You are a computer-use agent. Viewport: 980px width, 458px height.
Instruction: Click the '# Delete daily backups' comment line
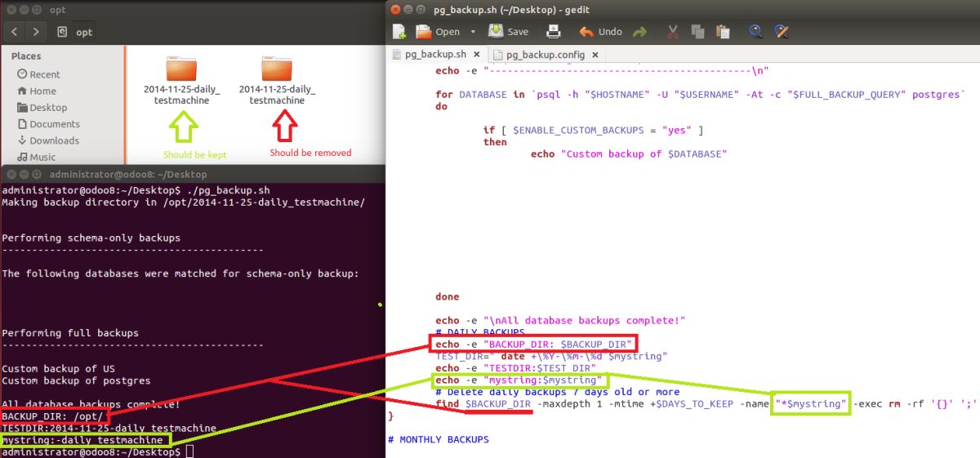(x=557, y=392)
